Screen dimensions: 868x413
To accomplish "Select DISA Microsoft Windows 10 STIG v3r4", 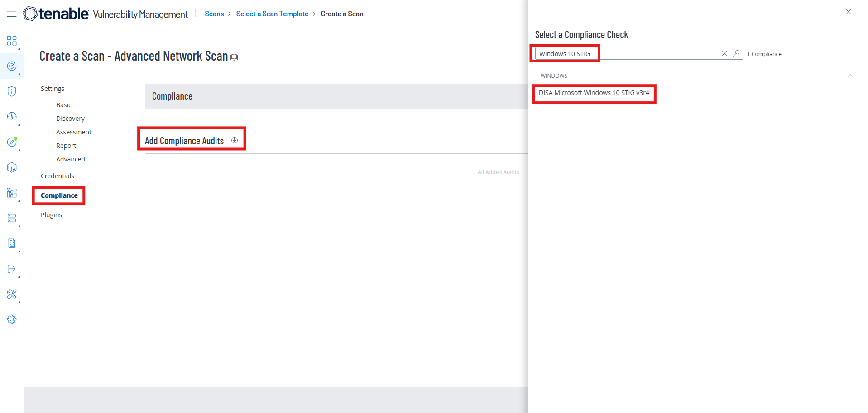I will [594, 93].
